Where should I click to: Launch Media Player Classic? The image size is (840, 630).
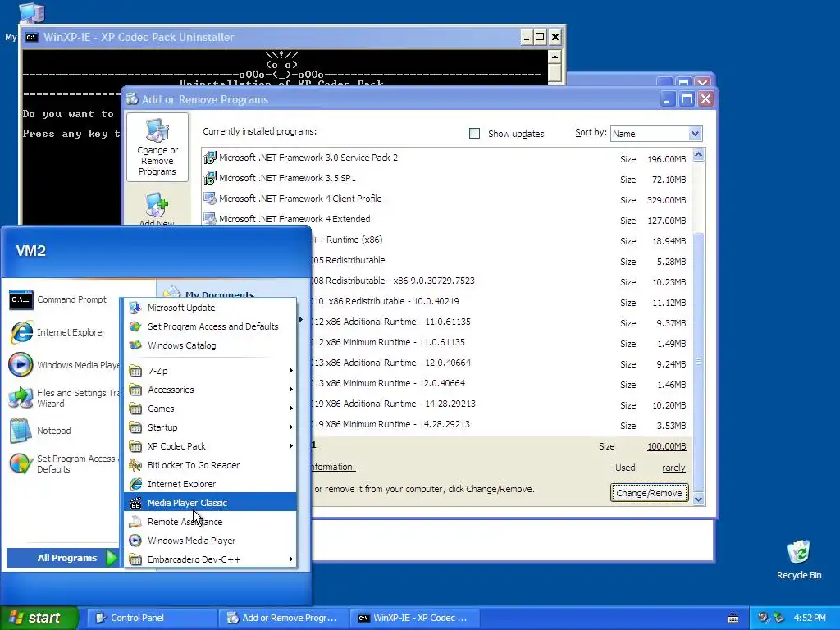tap(210, 503)
